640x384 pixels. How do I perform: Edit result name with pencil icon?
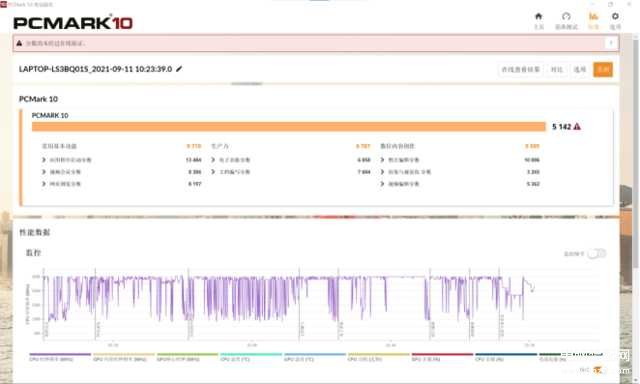click(x=179, y=69)
